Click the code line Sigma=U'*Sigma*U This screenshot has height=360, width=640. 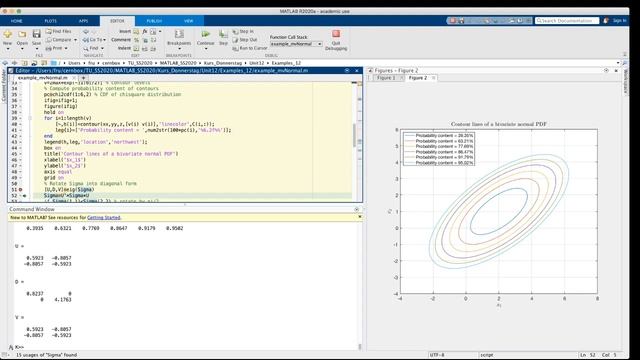point(67,196)
